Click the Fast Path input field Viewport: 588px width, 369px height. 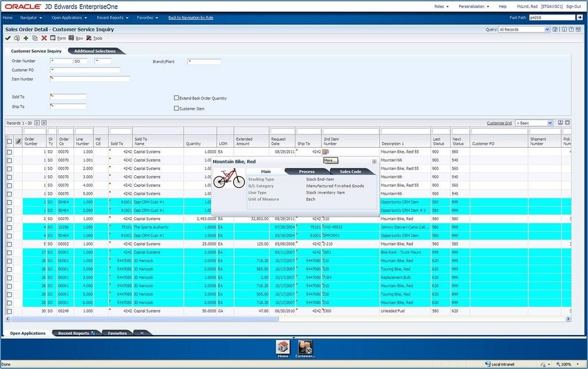(x=552, y=18)
